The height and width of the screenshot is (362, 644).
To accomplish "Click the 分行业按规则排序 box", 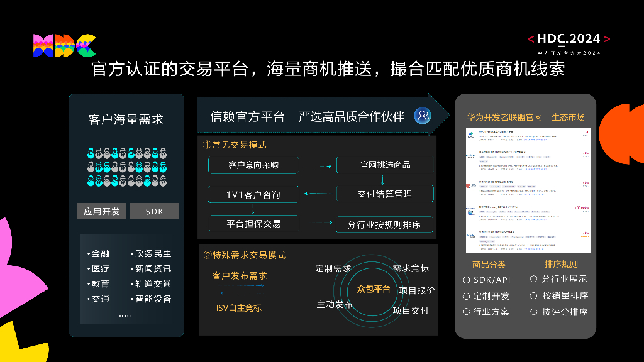I will point(384,225).
